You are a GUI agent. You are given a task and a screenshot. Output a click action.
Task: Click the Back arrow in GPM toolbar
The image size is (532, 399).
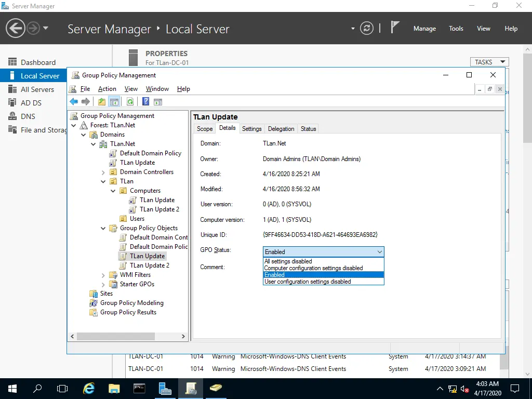(74, 101)
